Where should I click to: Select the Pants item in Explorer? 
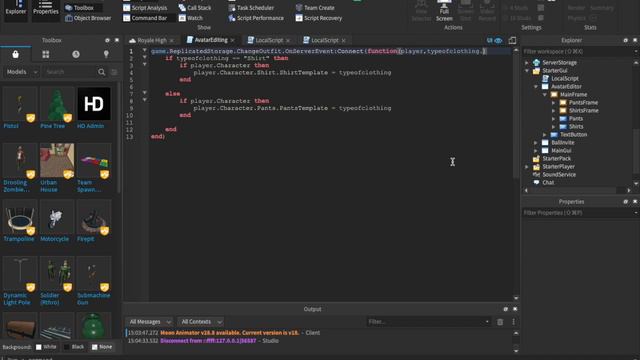point(571,119)
